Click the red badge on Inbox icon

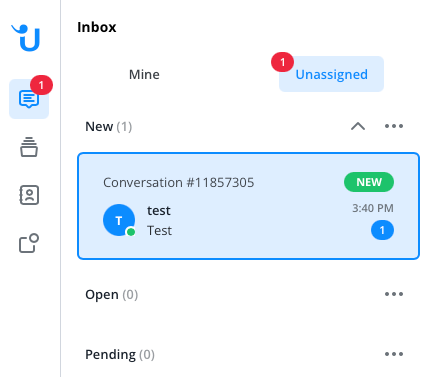coord(41,85)
